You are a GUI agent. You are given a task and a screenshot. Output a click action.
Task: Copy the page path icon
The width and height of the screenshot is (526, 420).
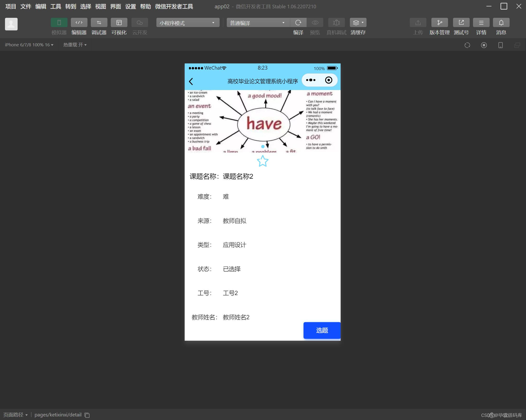[87, 415]
